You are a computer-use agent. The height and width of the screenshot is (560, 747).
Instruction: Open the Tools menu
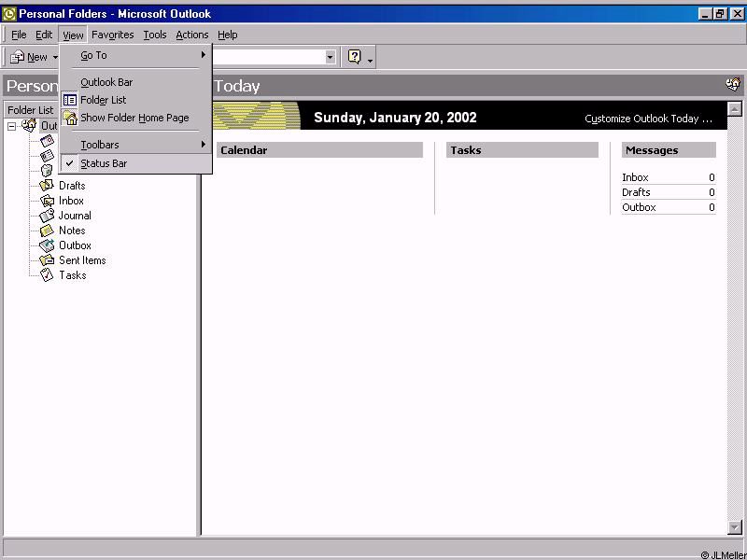coord(155,35)
